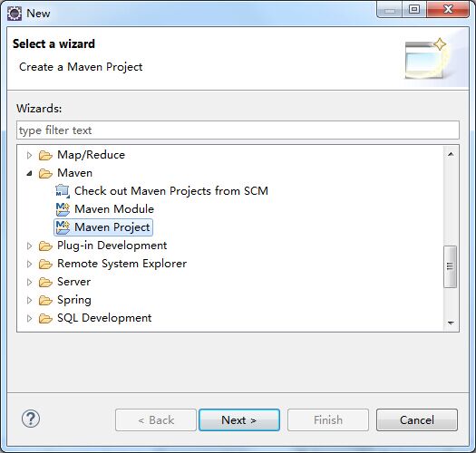Go to the next wizard page
The image size is (476, 453).
click(x=239, y=419)
